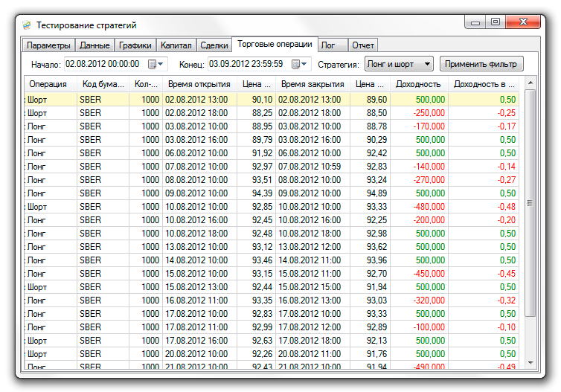Go to the Графики tab
The image size is (561, 392).
(x=135, y=45)
